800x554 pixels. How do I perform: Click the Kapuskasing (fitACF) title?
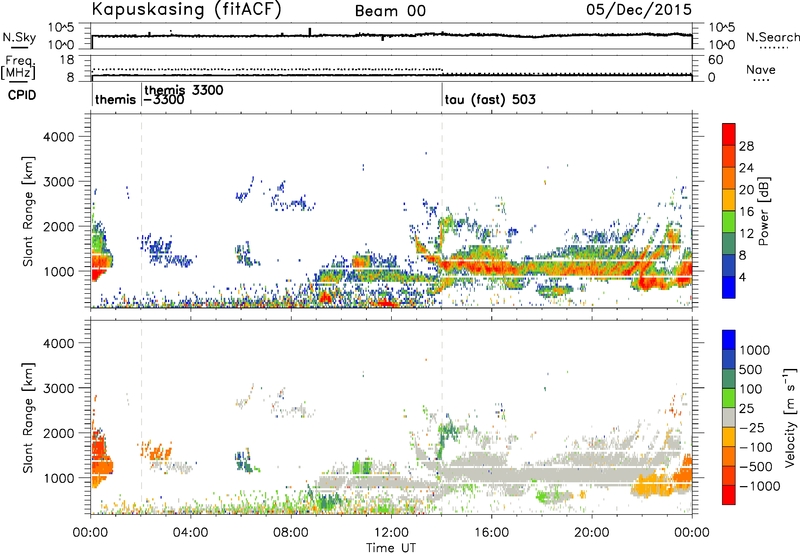(186, 9)
